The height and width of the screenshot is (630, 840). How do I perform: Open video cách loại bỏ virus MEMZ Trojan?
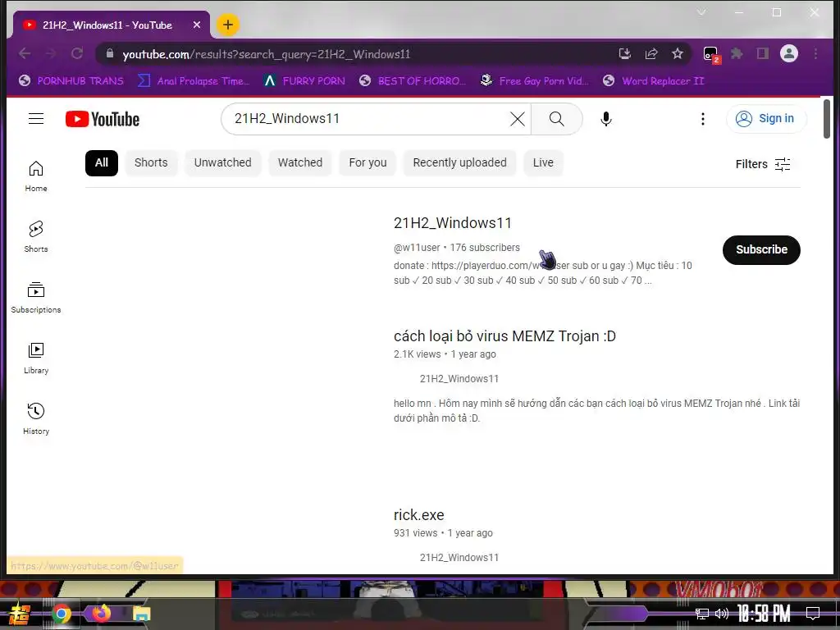[504, 336]
